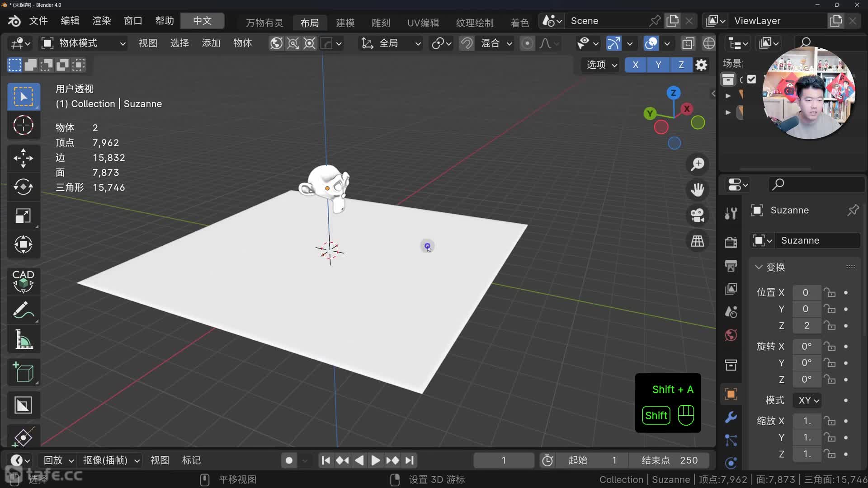Switch to the Sculpting workspace tab
Viewport: 868px width, 488px height.
tap(380, 23)
